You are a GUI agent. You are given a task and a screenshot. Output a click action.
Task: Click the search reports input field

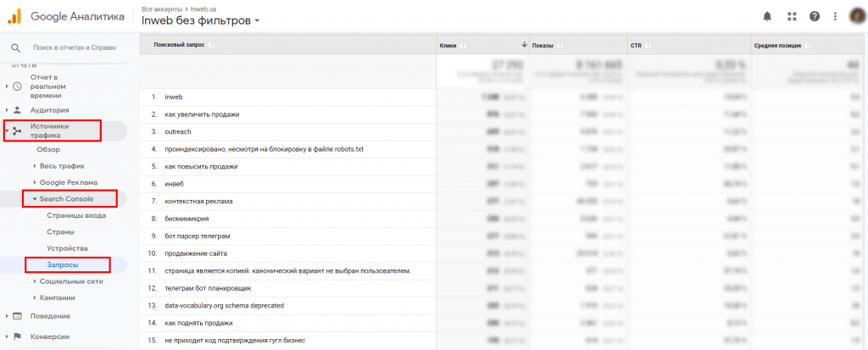coord(75,48)
